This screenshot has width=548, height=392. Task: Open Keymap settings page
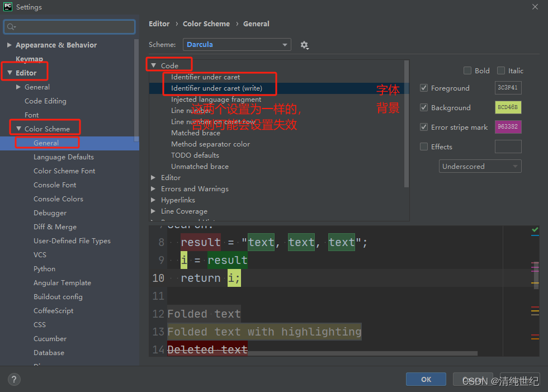click(x=29, y=59)
